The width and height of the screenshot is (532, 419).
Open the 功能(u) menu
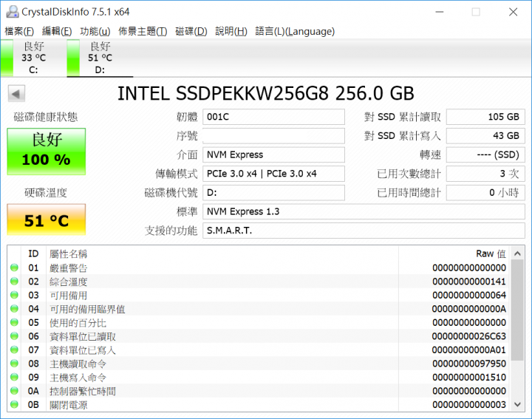click(x=95, y=31)
